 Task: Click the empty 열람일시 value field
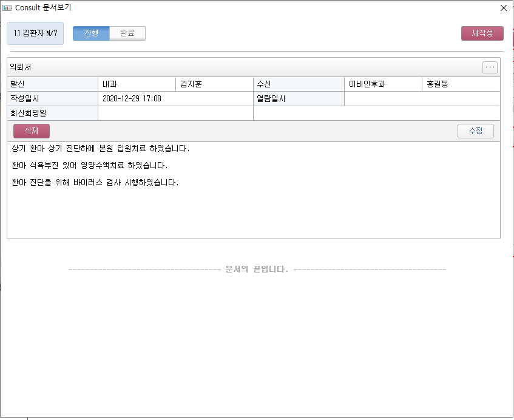(x=422, y=99)
